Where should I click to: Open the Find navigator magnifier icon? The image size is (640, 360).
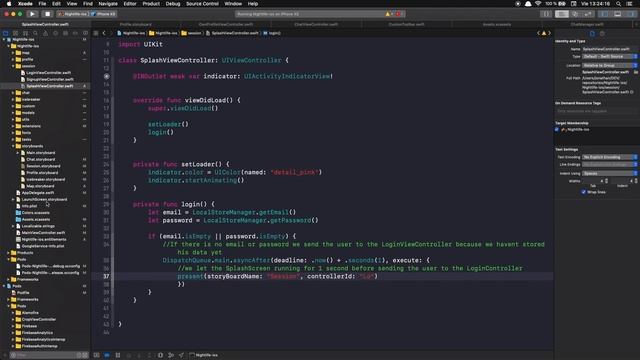point(36,33)
